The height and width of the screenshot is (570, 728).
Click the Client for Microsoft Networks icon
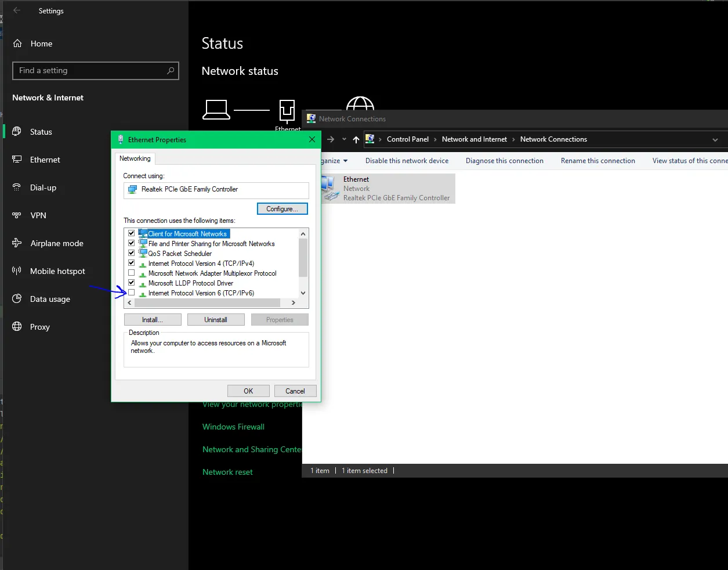point(143,233)
